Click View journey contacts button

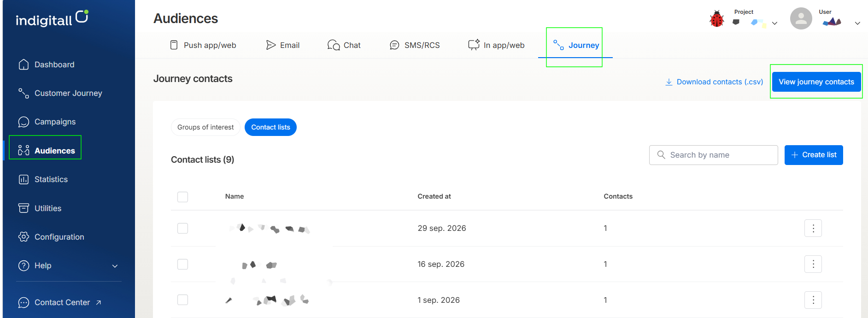tap(816, 82)
